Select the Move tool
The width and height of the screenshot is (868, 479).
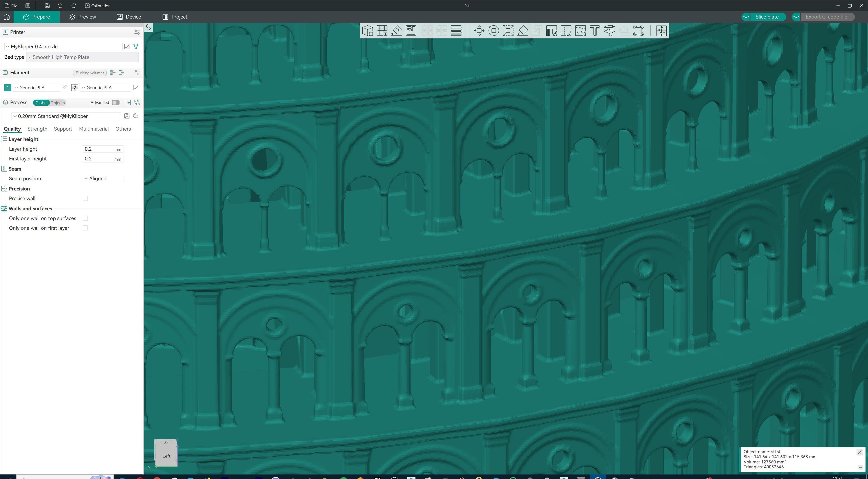pos(479,31)
